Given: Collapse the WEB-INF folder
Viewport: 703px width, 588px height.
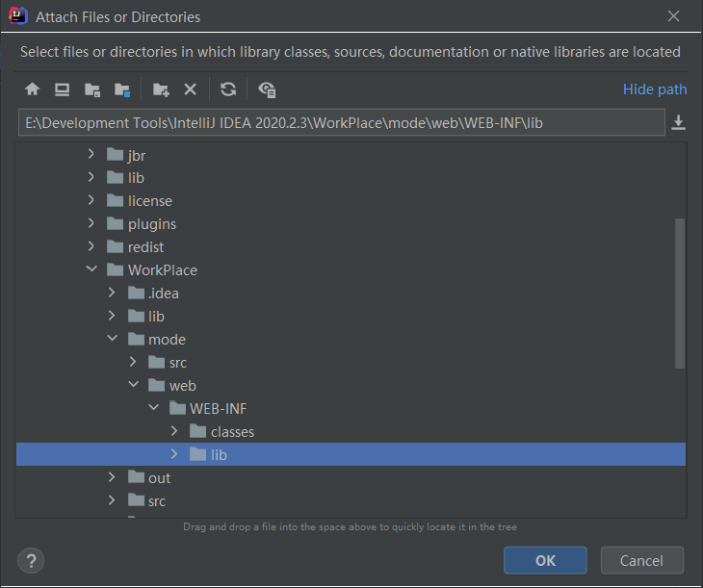Looking at the screenshot, I should [x=154, y=408].
